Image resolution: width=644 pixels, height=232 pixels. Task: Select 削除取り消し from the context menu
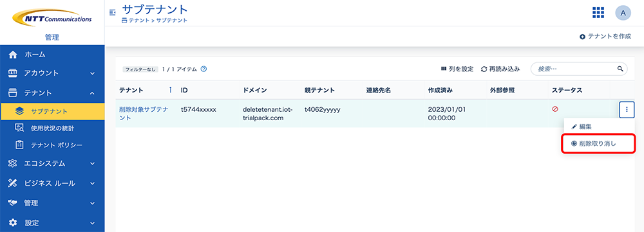[598, 143]
